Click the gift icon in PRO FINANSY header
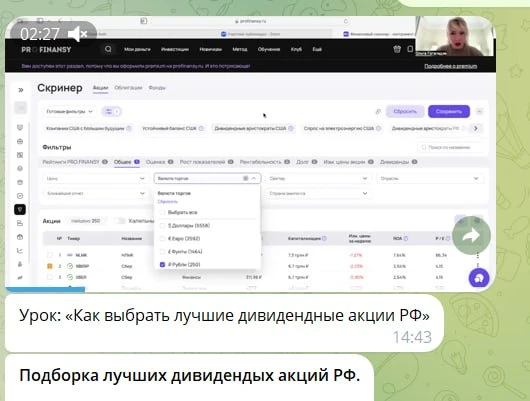The width and height of the screenshot is (530, 401). click(397, 49)
